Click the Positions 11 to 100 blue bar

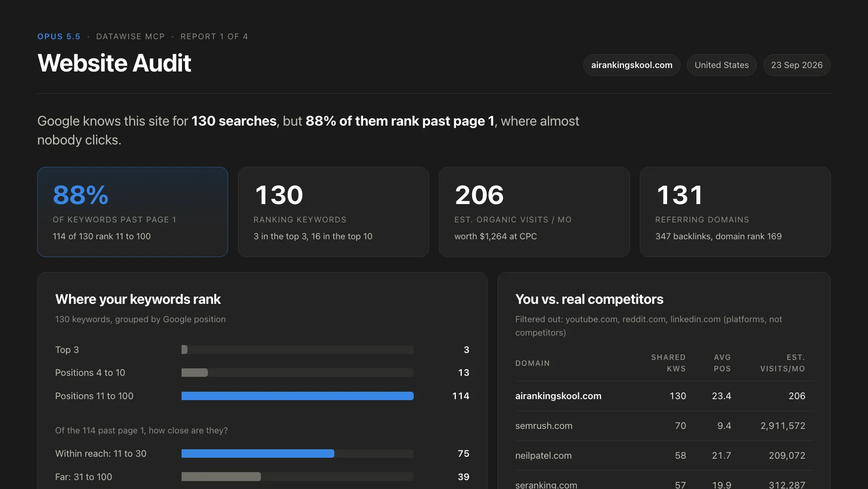pyautogui.click(x=298, y=396)
